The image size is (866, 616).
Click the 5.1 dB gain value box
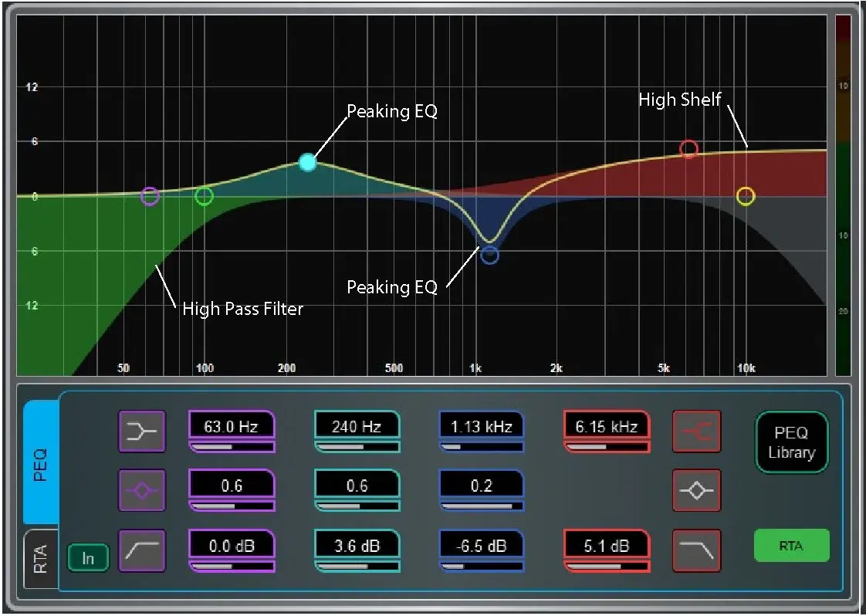point(607,546)
